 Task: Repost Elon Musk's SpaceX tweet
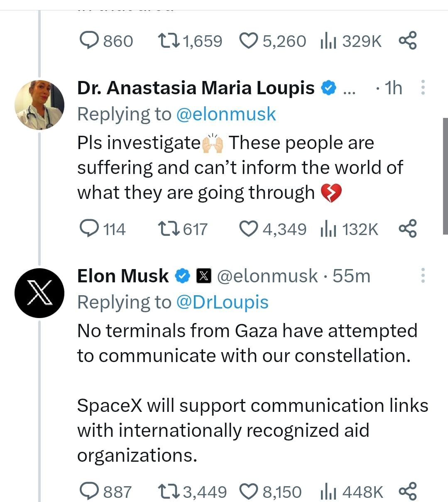(169, 492)
